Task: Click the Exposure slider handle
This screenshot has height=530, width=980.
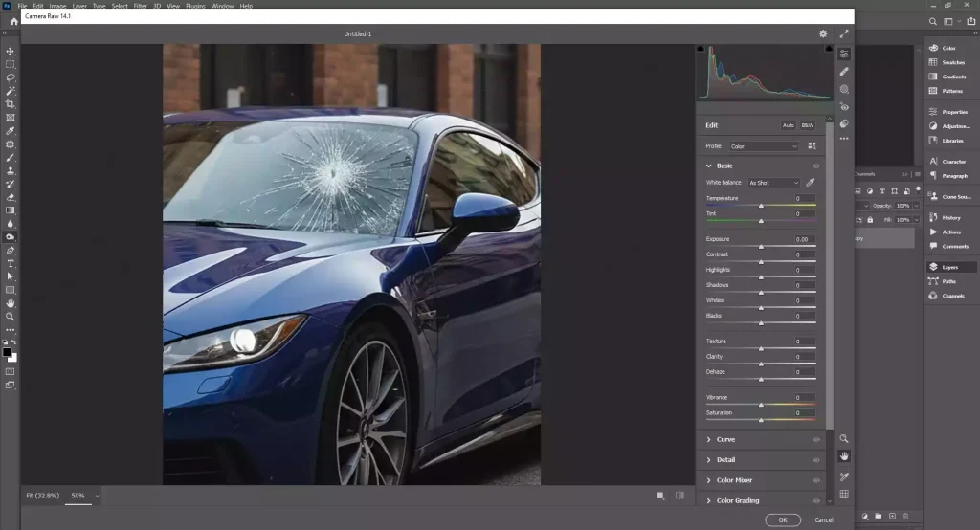Action: [x=761, y=247]
